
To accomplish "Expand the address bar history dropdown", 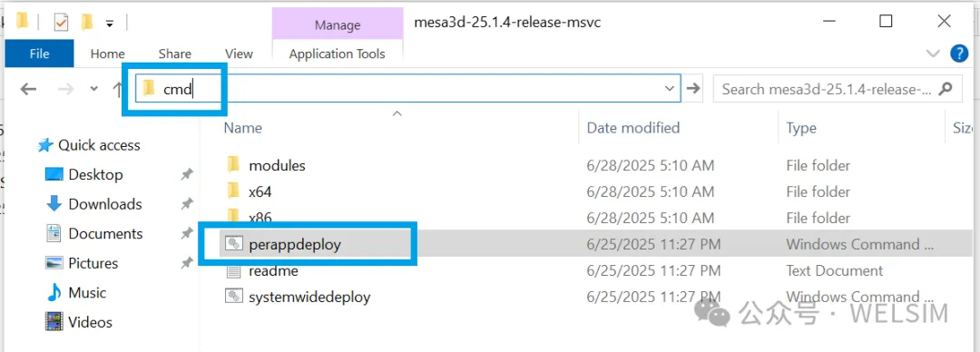I will 670,89.
